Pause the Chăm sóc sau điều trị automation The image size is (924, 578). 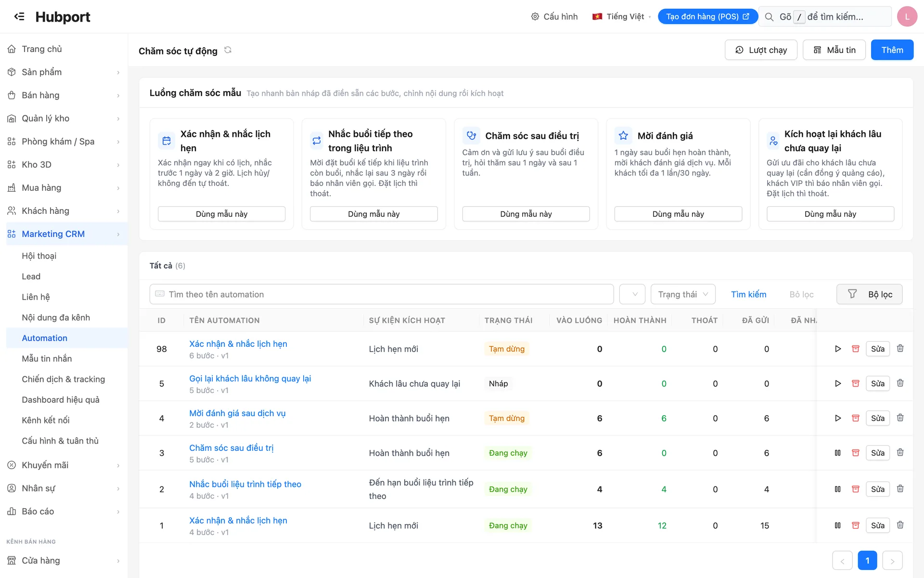(x=838, y=453)
